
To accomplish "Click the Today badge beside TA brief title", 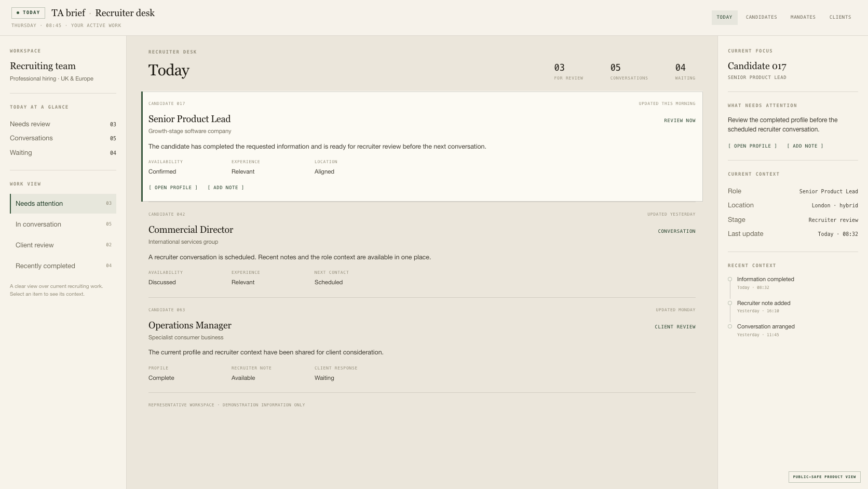I will [x=28, y=12].
